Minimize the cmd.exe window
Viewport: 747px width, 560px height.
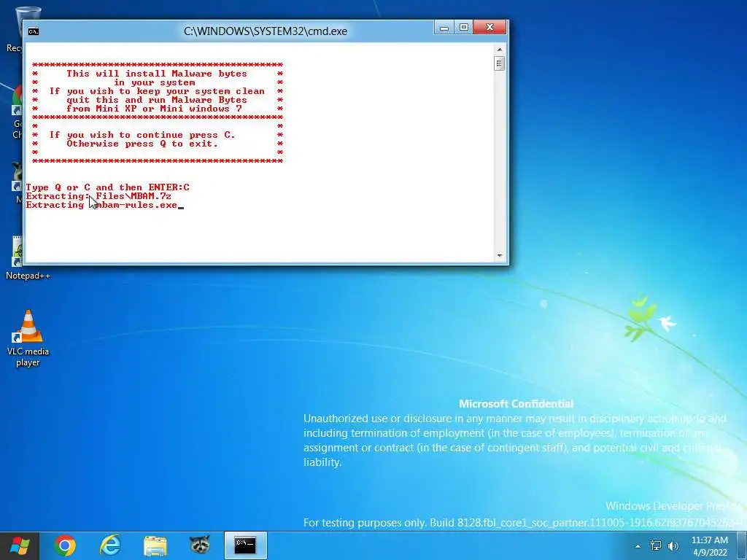[444, 28]
